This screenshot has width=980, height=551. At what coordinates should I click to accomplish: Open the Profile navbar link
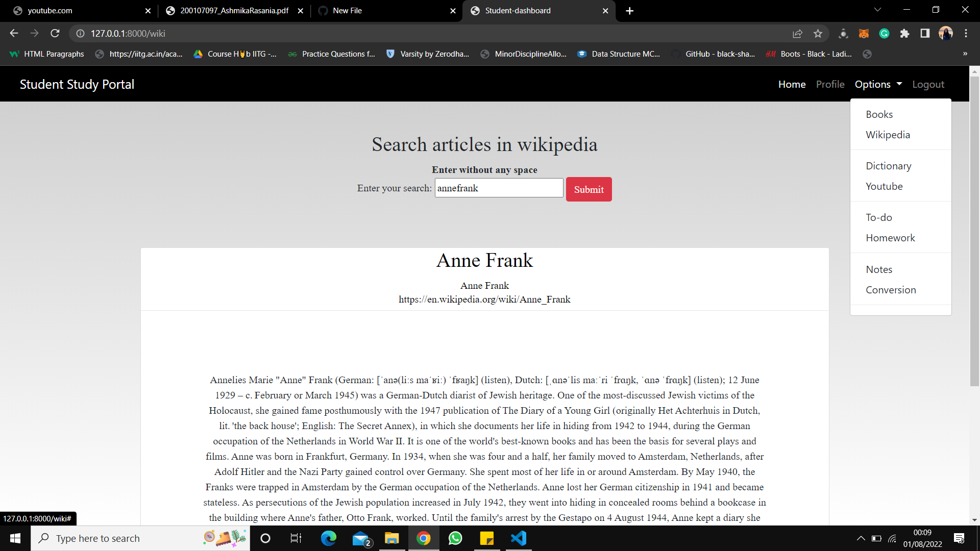click(830, 84)
